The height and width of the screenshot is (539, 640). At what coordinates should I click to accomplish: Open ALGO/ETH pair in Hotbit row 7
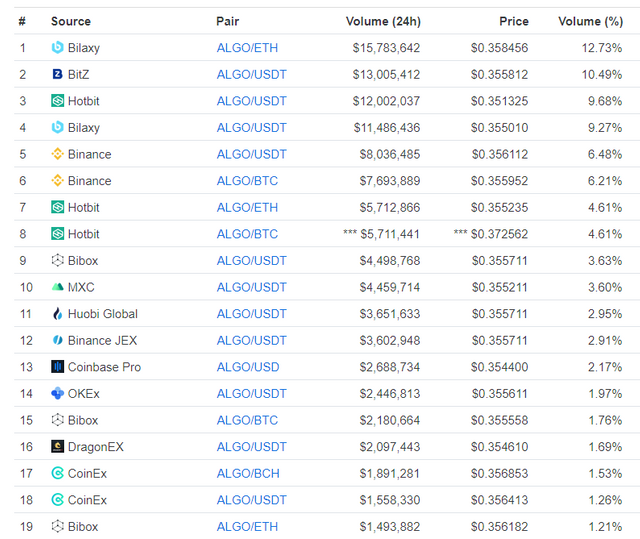coord(247,207)
